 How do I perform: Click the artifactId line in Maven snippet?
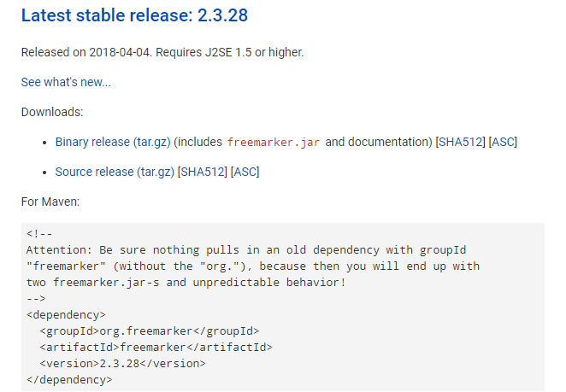(x=156, y=348)
